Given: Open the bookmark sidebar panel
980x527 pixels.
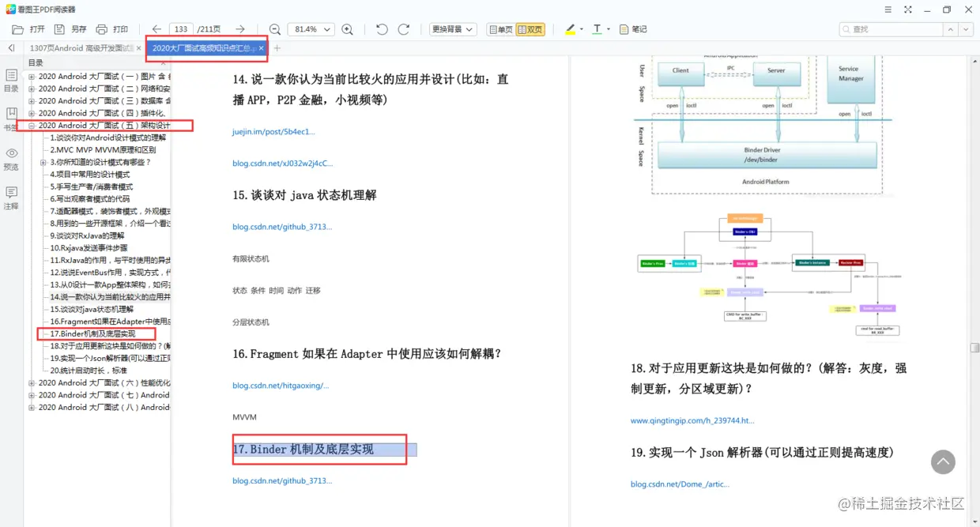Looking at the screenshot, I should (x=11, y=119).
